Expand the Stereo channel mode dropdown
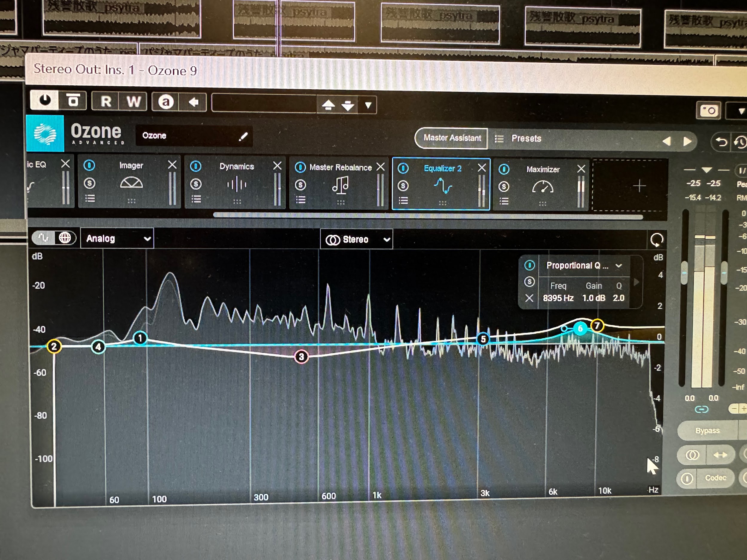 [356, 240]
